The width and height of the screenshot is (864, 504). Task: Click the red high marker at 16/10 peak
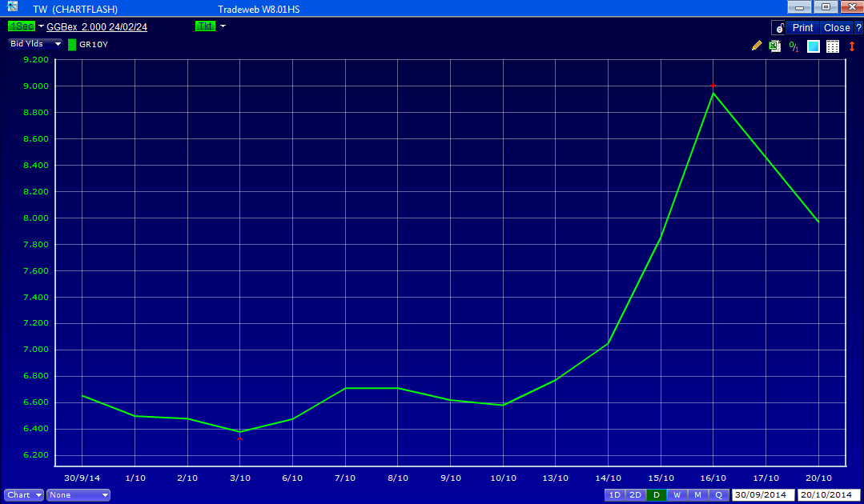tap(713, 86)
